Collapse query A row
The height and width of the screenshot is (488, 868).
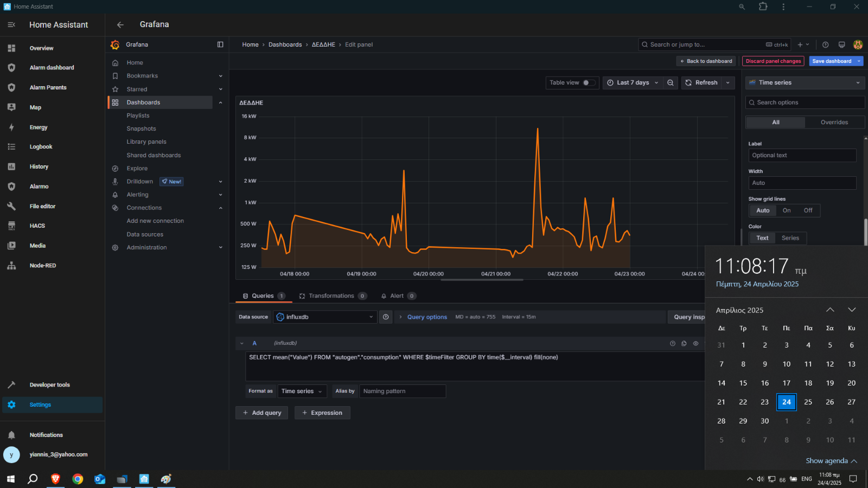[x=242, y=343]
